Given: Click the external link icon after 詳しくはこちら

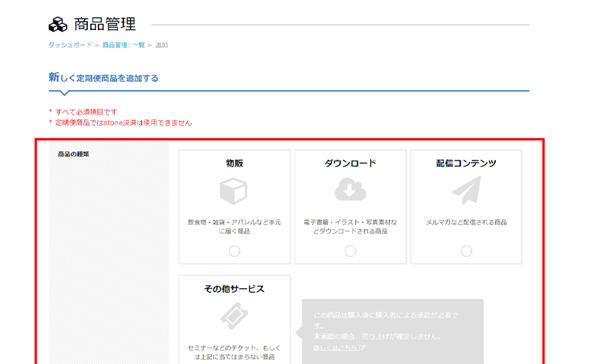Looking at the screenshot, I should 362,348.
